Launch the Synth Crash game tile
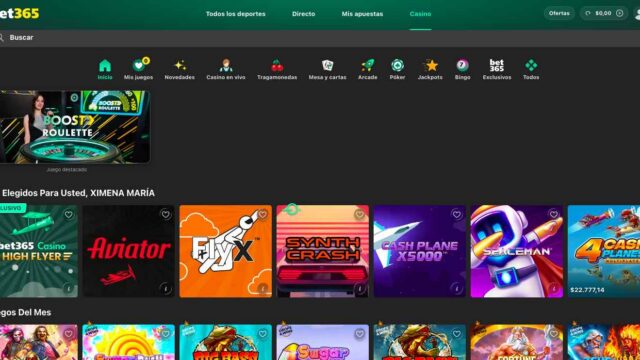 click(322, 251)
